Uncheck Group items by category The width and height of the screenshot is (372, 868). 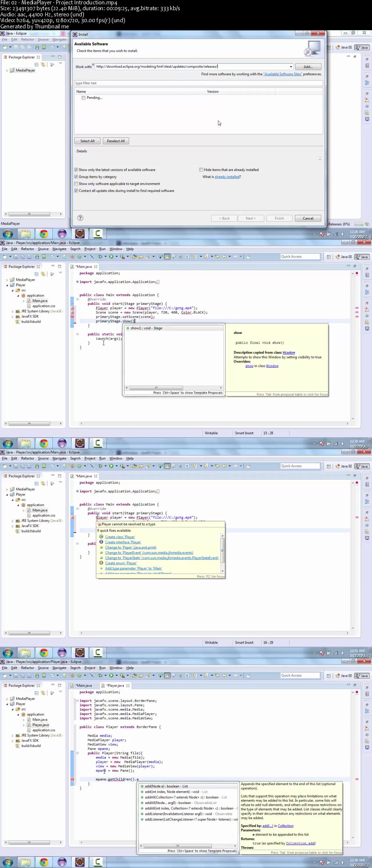click(76, 177)
